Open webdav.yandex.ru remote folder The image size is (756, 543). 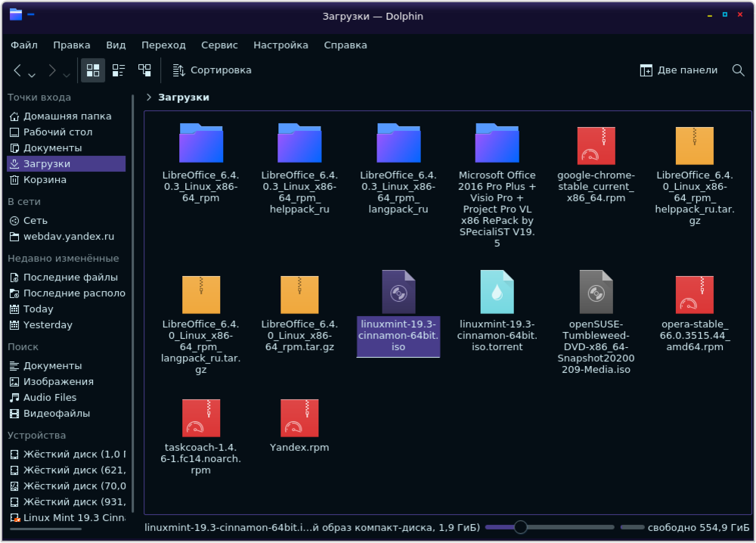[67, 237]
